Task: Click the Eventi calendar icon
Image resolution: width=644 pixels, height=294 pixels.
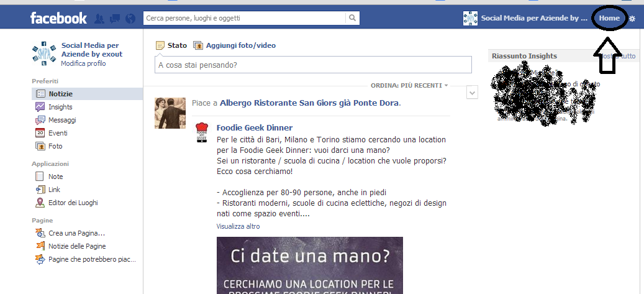Action: (40, 133)
